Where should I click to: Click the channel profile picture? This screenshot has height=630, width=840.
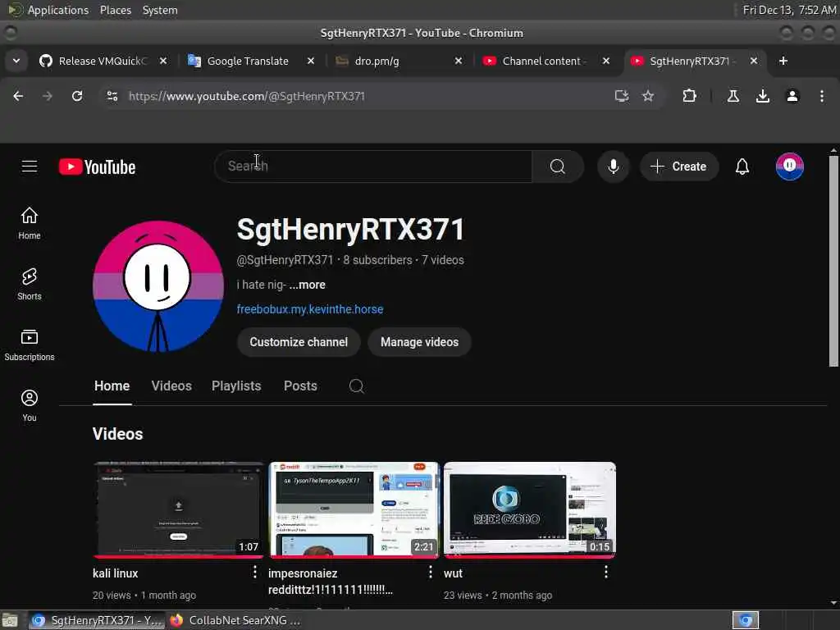(158, 286)
